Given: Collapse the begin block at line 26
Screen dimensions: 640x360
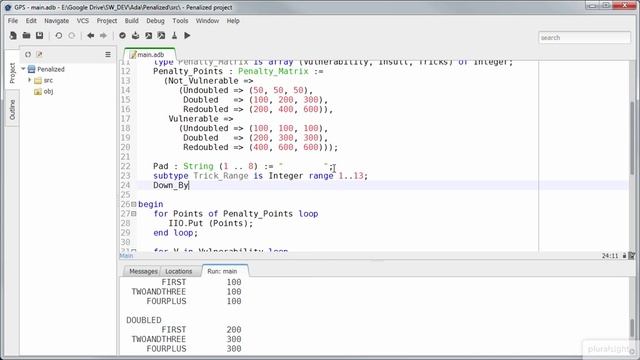Looking at the screenshot, I should (x=133, y=204).
